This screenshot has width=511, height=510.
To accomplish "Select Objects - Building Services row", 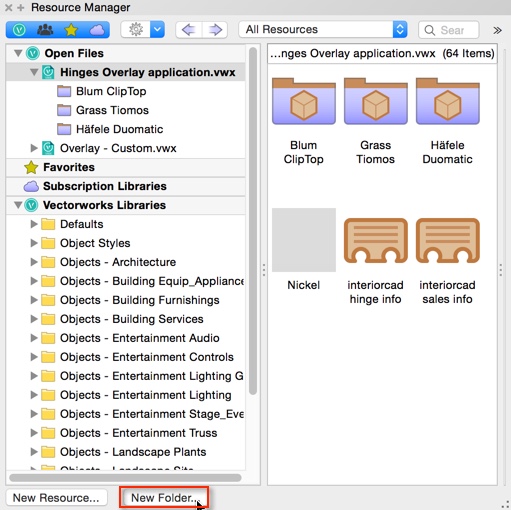I will [x=125, y=319].
